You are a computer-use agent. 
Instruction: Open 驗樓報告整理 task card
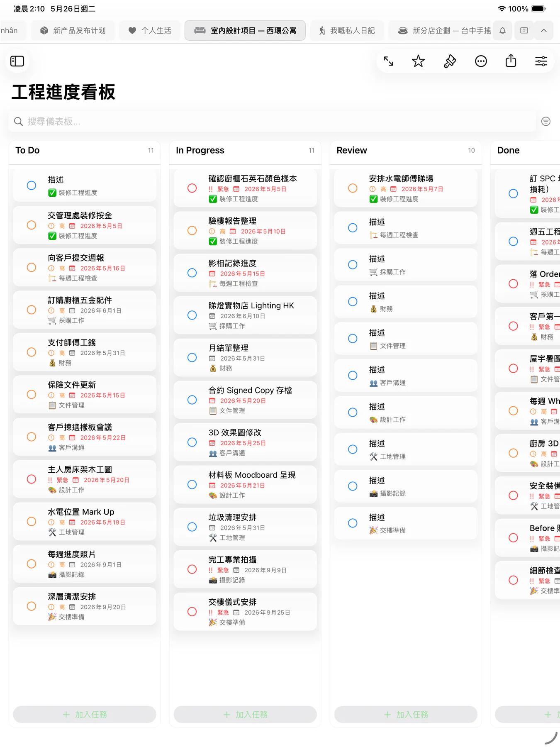coord(245,230)
